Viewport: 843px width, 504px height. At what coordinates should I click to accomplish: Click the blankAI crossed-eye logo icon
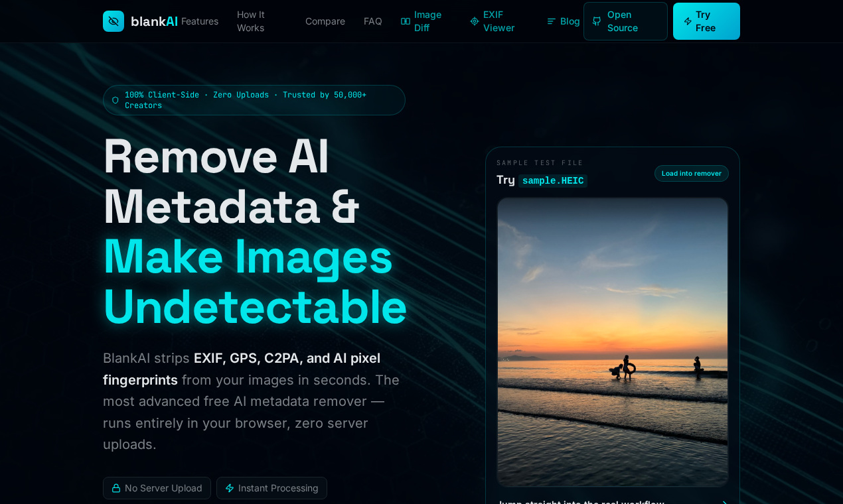[113, 21]
